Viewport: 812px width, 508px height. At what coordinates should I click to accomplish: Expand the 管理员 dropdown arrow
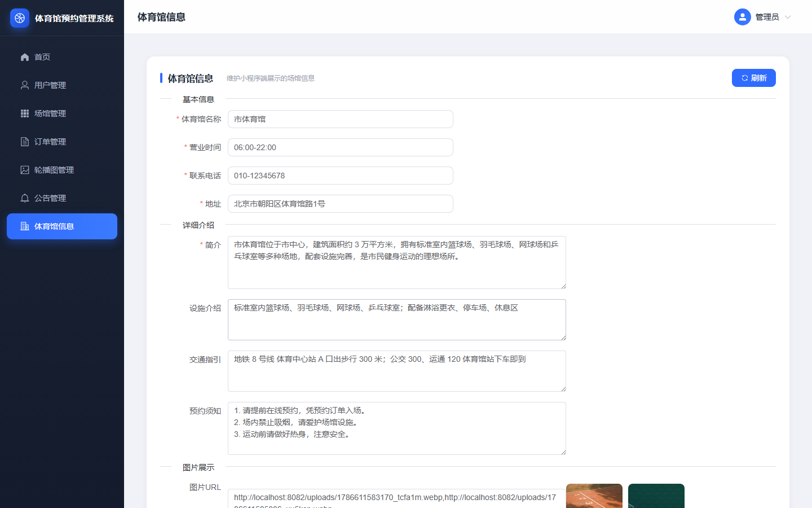[788, 17]
